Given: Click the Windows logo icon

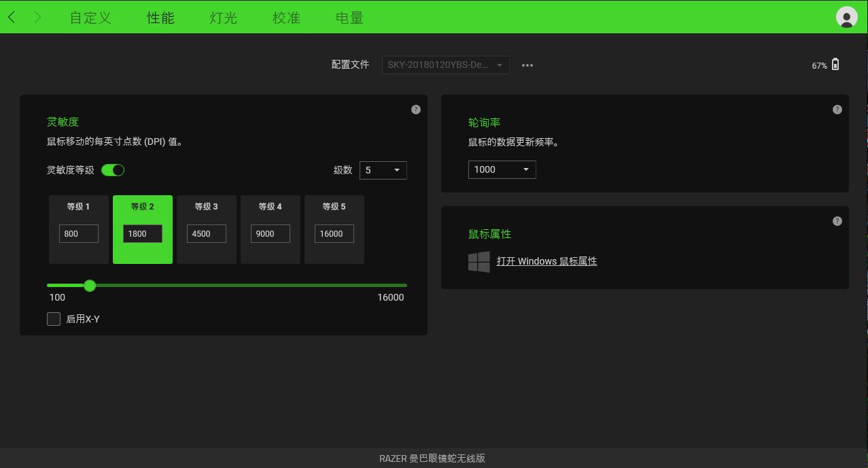Looking at the screenshot, I should point(479,261).
